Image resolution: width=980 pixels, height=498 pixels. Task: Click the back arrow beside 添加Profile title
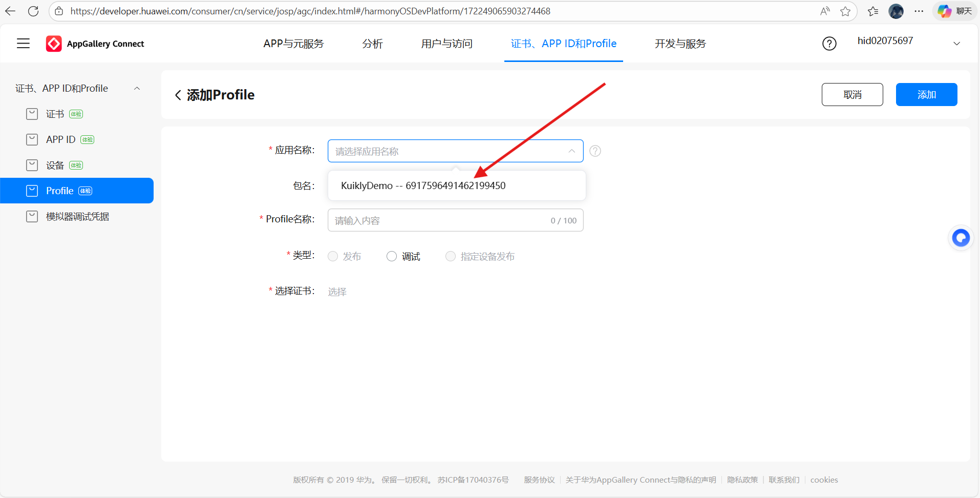178,95
